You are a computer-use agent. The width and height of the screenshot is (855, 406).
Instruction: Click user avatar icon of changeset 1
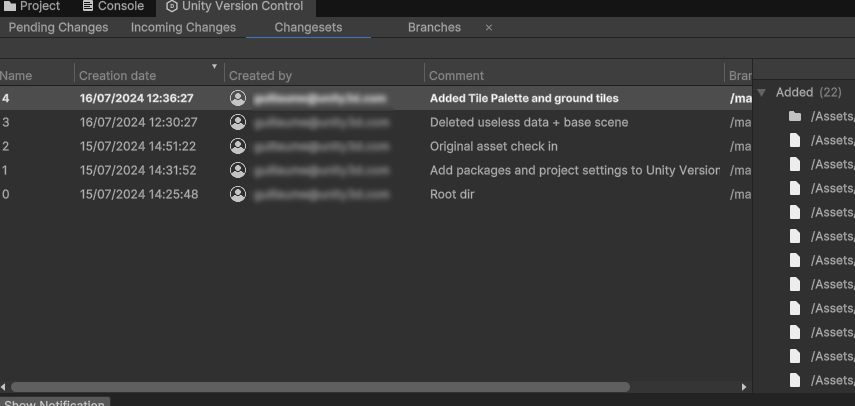click(x=238, y=170)
